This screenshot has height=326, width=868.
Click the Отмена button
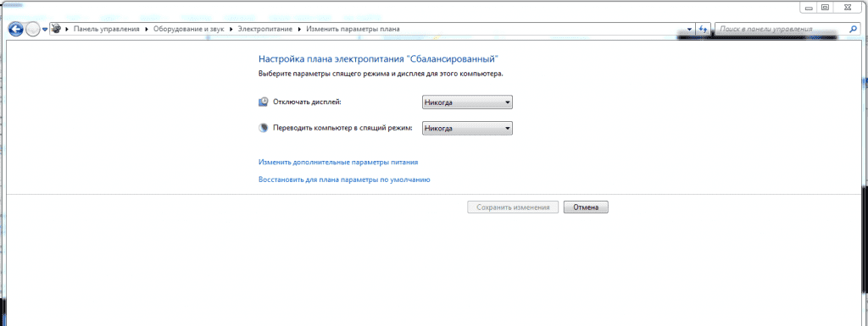586,207
